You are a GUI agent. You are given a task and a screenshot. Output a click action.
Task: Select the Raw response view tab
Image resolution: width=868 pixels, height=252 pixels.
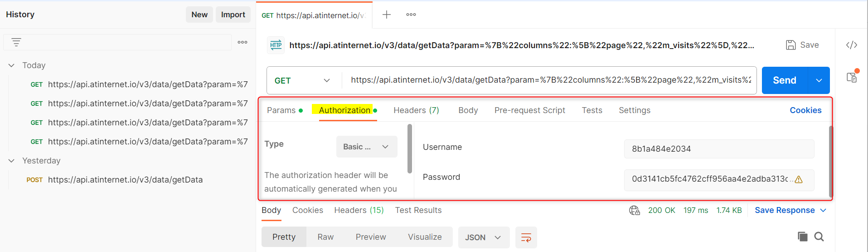(x=325, y=237)
